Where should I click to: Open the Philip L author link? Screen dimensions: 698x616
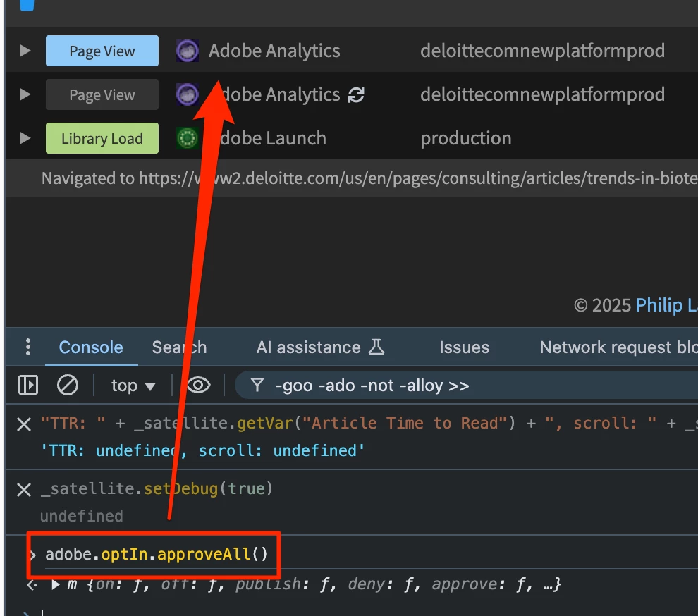coord(666,305)
